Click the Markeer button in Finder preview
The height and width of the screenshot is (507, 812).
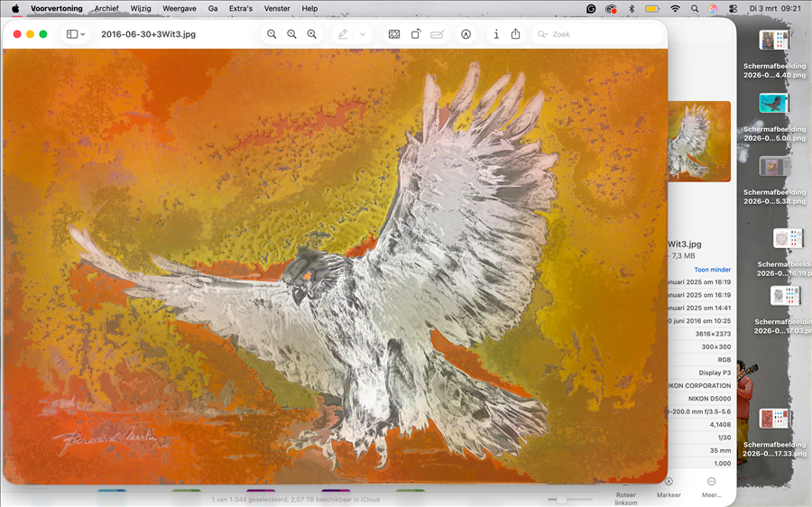point(669,486)
